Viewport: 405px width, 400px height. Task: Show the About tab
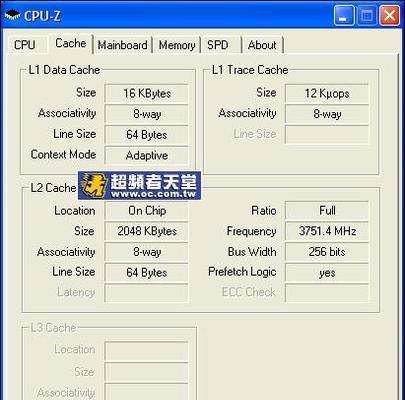point(262,45)
